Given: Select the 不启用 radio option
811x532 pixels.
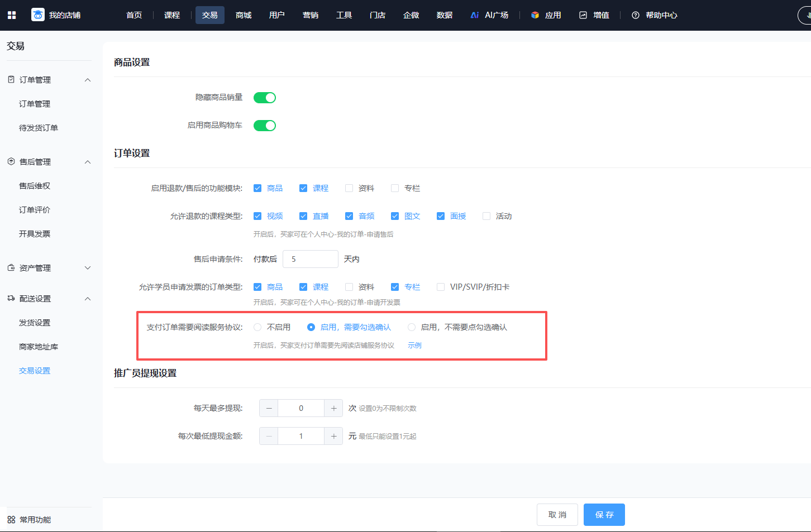Looking at the screenshot, I should pyautogui.click(x=257, y=327).
